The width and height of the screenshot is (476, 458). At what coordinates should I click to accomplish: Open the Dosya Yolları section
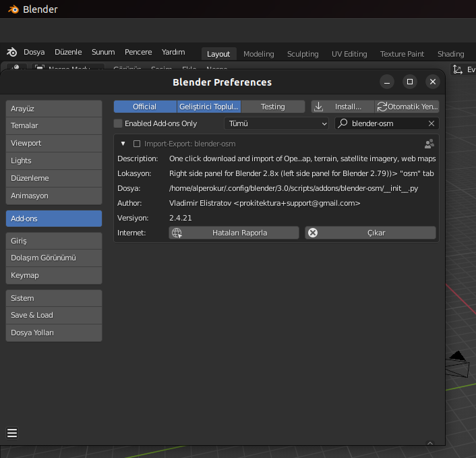[x=54, y=333]
